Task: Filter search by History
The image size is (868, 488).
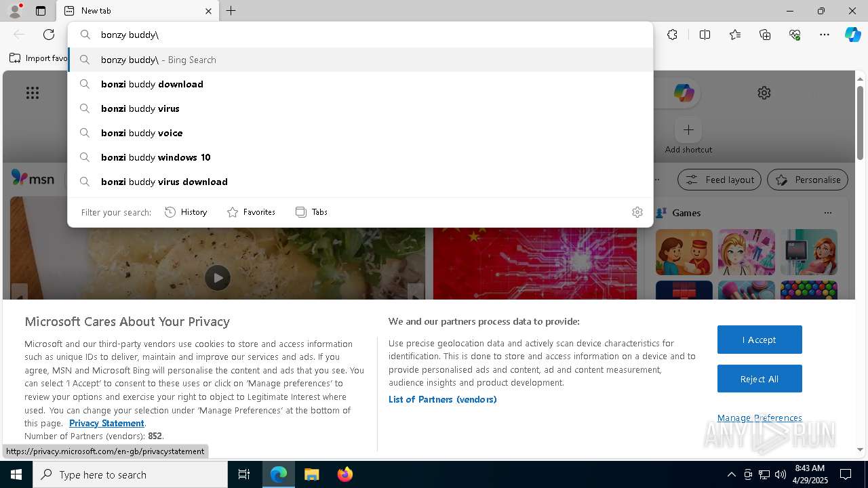Action: click(186, 212)
